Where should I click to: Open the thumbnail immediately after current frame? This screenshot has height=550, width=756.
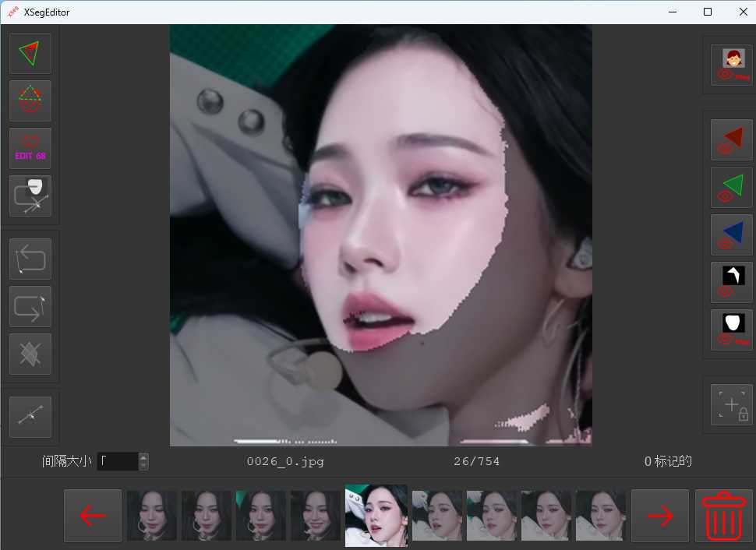436,516
